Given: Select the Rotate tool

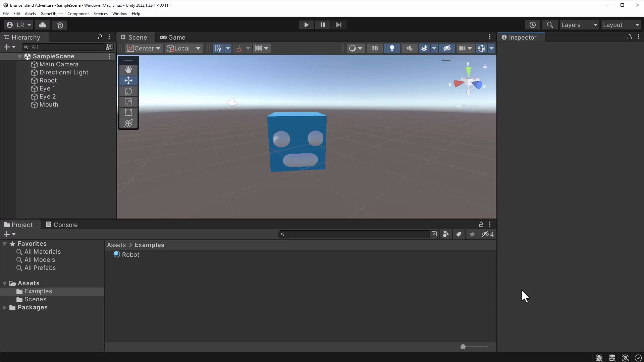Looking at the screenshot, I should (x=128, y=91).
